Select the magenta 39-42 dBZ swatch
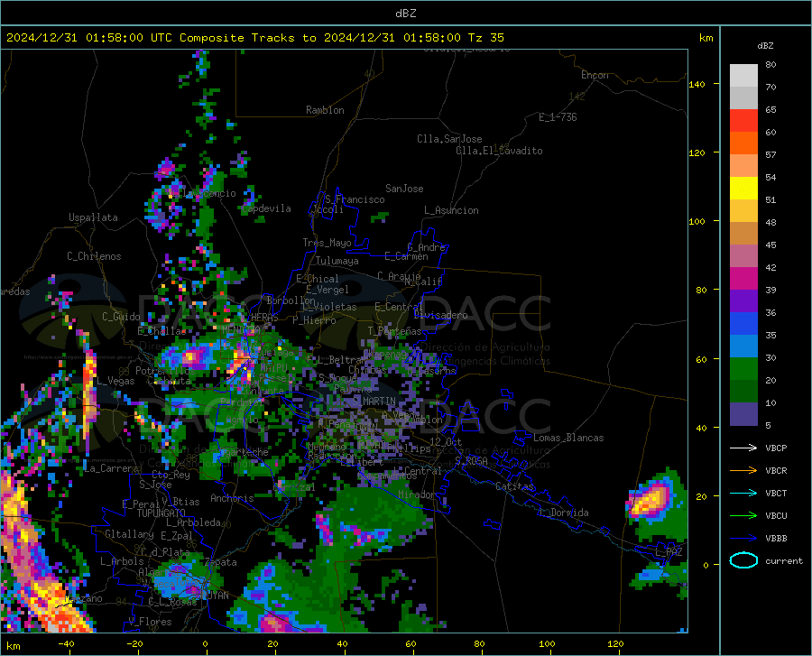The width and height of the screenshot is (812, 656). click(743, 279)
